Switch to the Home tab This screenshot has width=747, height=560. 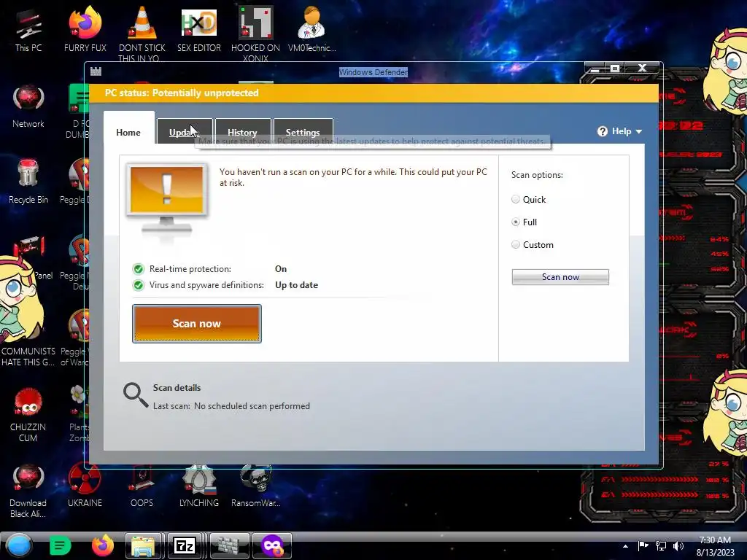[128, 133]
